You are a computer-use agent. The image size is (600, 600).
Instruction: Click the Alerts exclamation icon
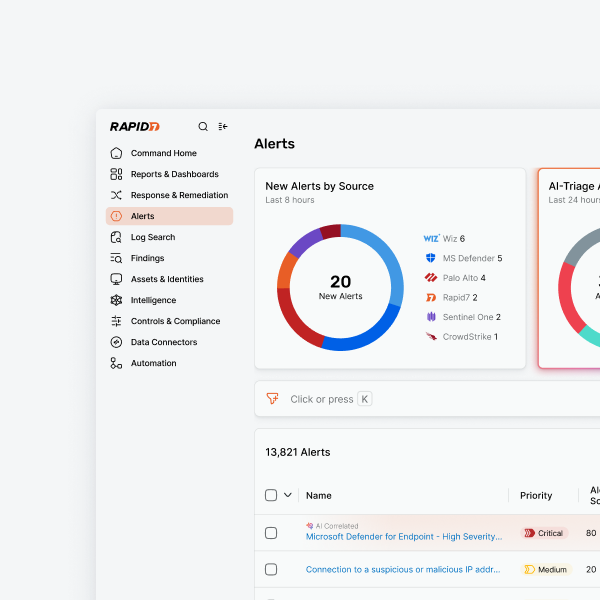pyautogui.click(x=116, y=216)
